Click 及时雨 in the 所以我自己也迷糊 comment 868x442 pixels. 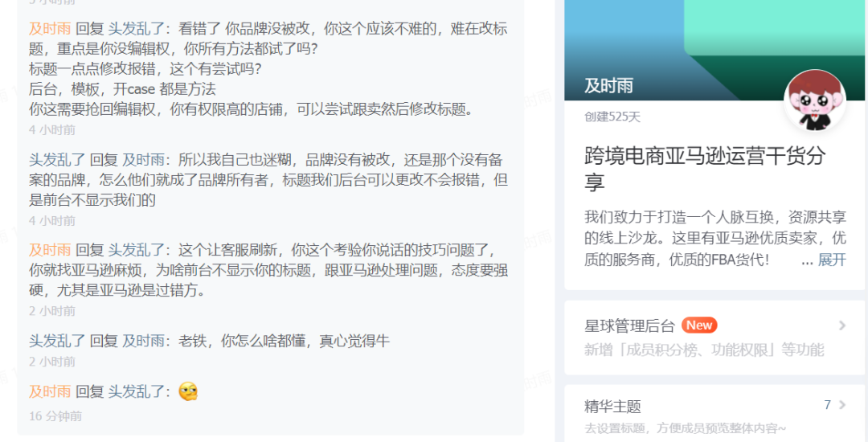click(143, 160)
